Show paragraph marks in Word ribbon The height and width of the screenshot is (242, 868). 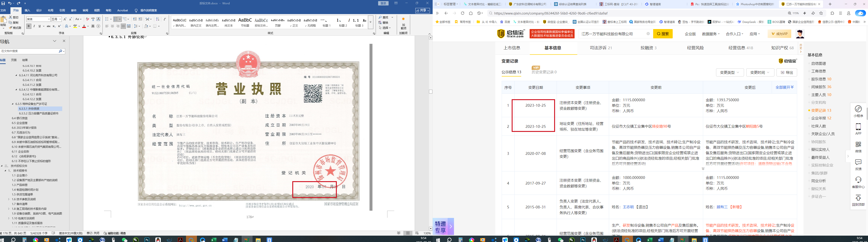(x=165, y=19)
